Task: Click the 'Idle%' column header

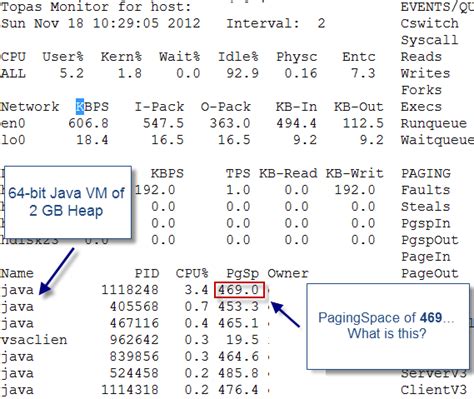Action: pos(238,57)
